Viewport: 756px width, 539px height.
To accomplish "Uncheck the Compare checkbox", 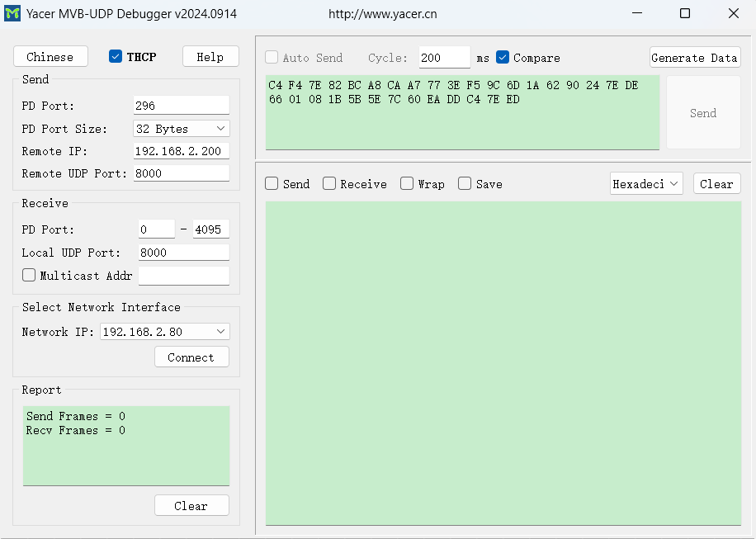I will 503,58.
